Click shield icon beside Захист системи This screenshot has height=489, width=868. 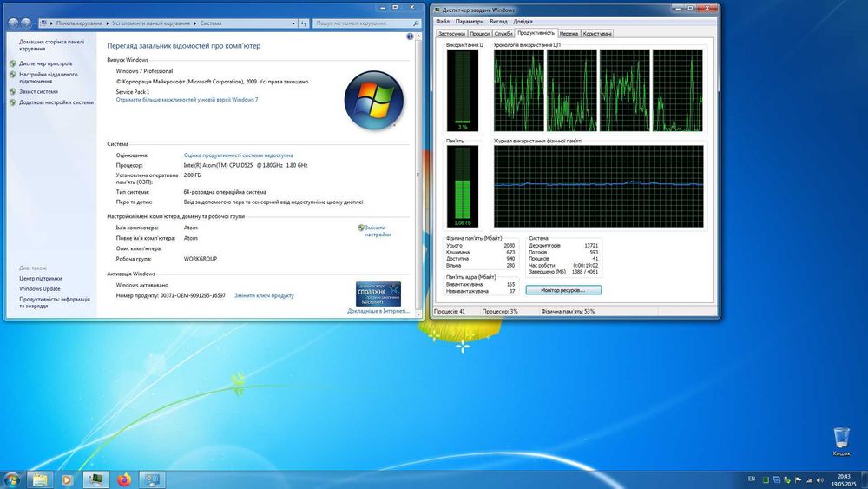pos(13,91)
